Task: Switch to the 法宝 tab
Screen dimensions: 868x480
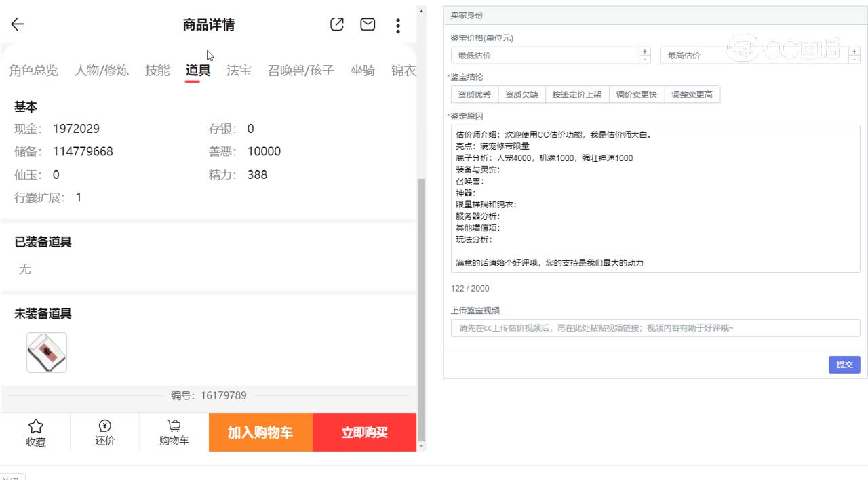Action: point(239,71)
